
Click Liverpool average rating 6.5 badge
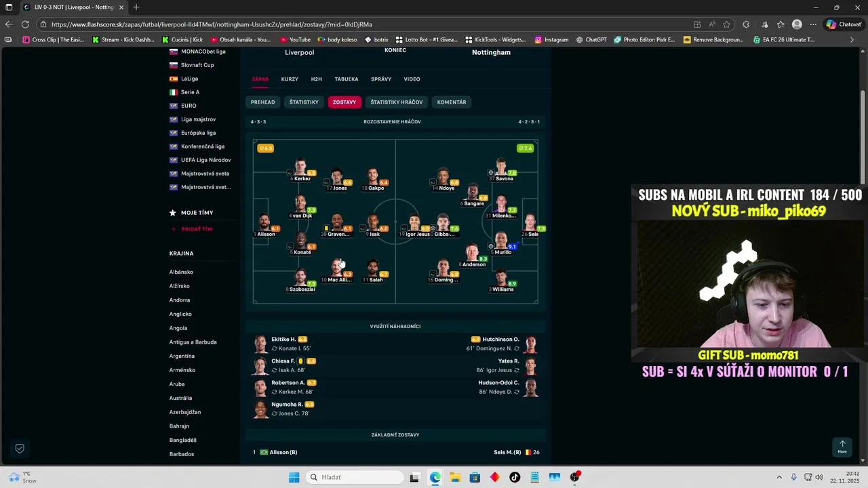tap(265, 148)
